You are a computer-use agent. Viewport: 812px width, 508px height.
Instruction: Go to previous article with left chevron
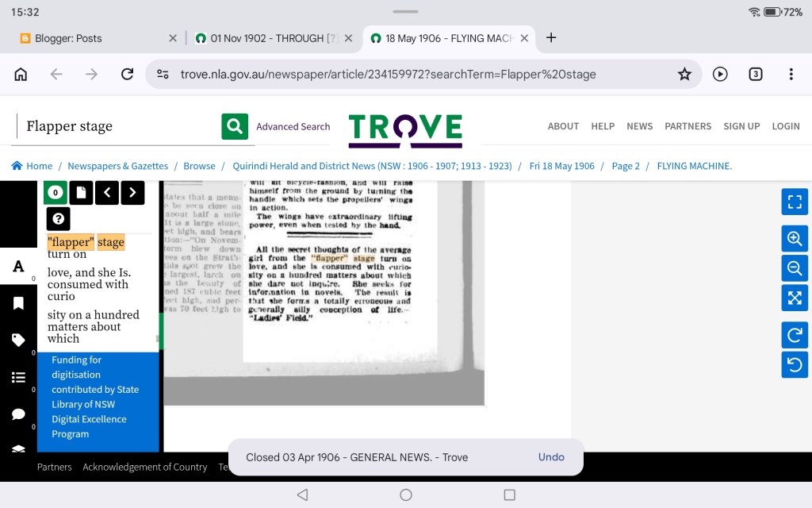107,192
